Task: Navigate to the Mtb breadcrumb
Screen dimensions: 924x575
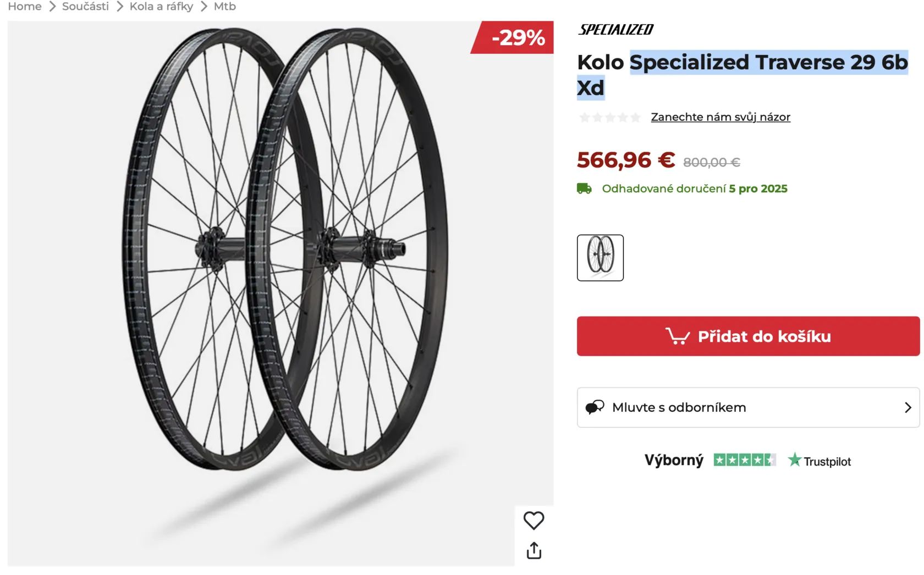Action: coord(224,7)
